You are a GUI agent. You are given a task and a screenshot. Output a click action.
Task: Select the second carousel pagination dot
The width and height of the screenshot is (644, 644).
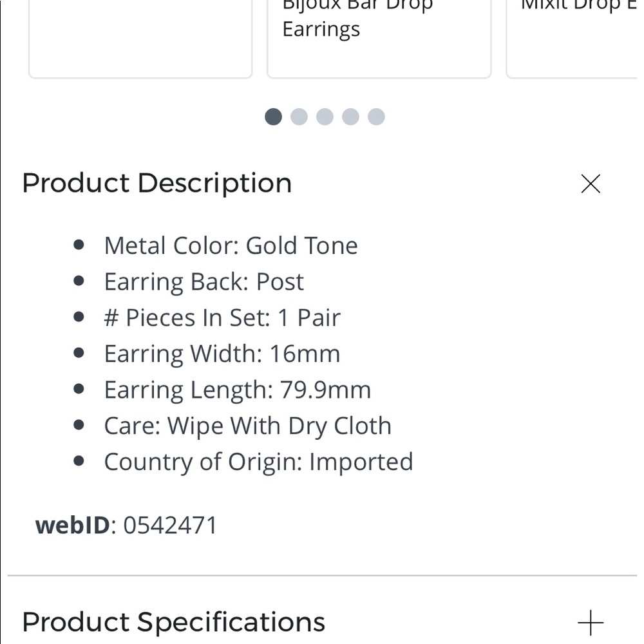[299, 117]
